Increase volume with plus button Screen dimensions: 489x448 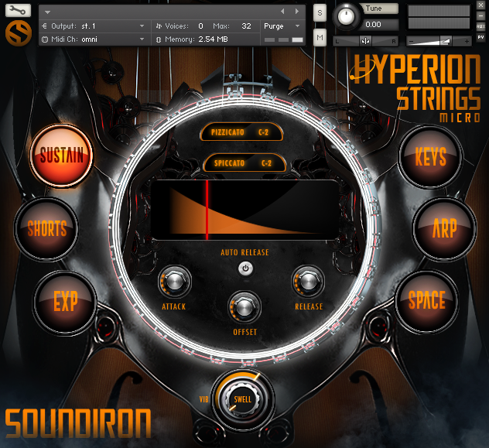click(467, 41)
